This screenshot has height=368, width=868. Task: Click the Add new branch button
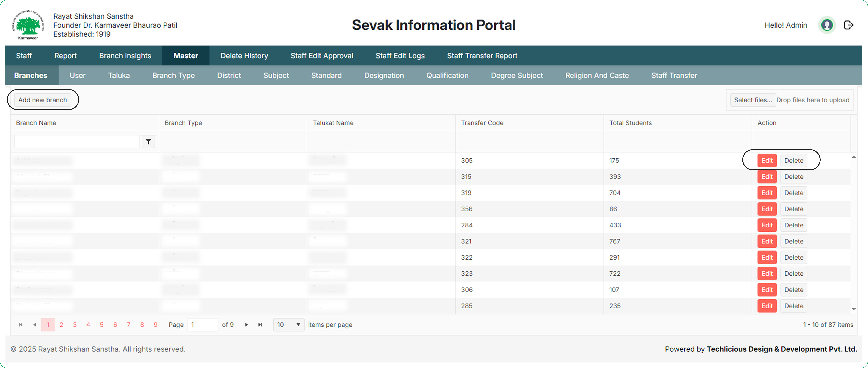click(x=42, y=100)
